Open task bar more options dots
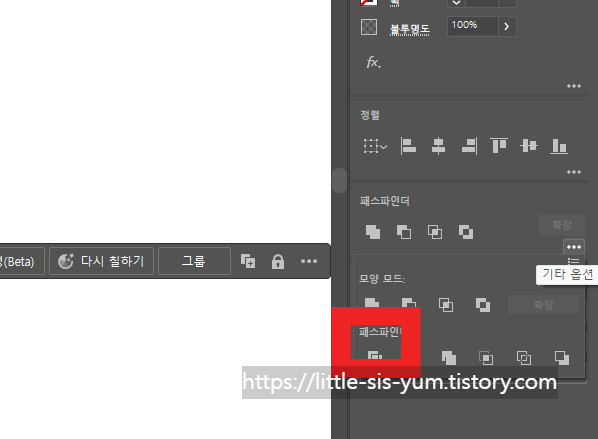Viewport: 598px width, 439px height. [309, 261]
